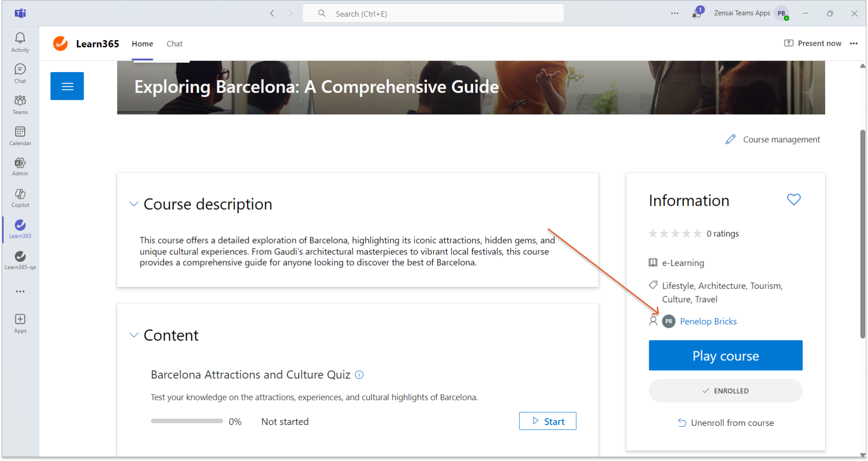Toggle the favorite heart icon

click(793, 199)
